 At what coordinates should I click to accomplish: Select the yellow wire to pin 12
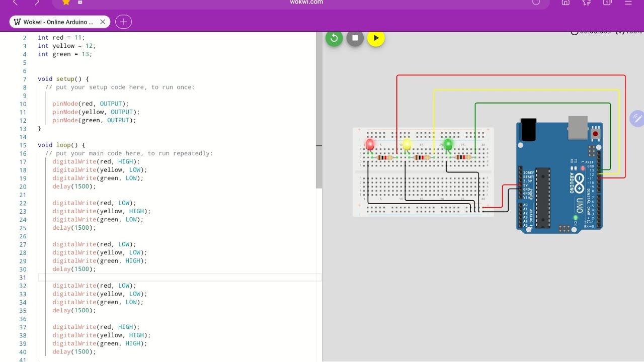coord(526,90)
